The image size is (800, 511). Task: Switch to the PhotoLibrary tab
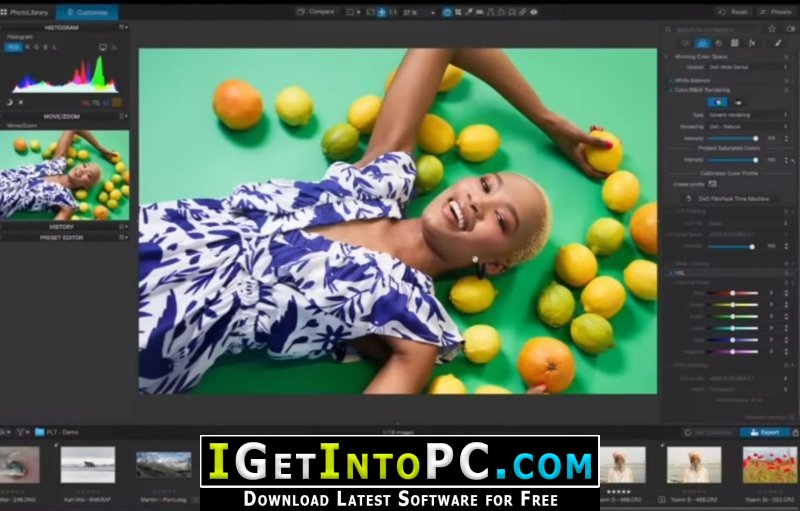click(x=24, y=12)
